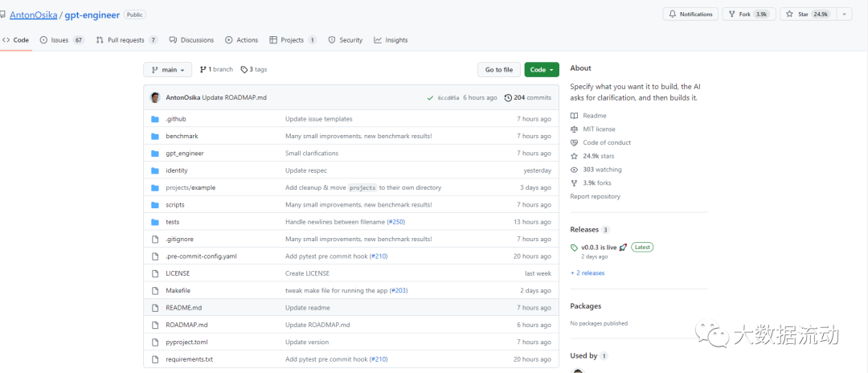This screenshot has width=868, height=373.
Task: Open the Projects tab
Action: (x=293, y=40)
